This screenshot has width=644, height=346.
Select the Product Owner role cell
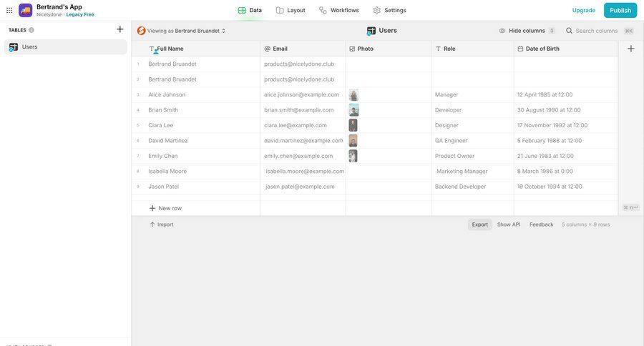pos(473,156)
